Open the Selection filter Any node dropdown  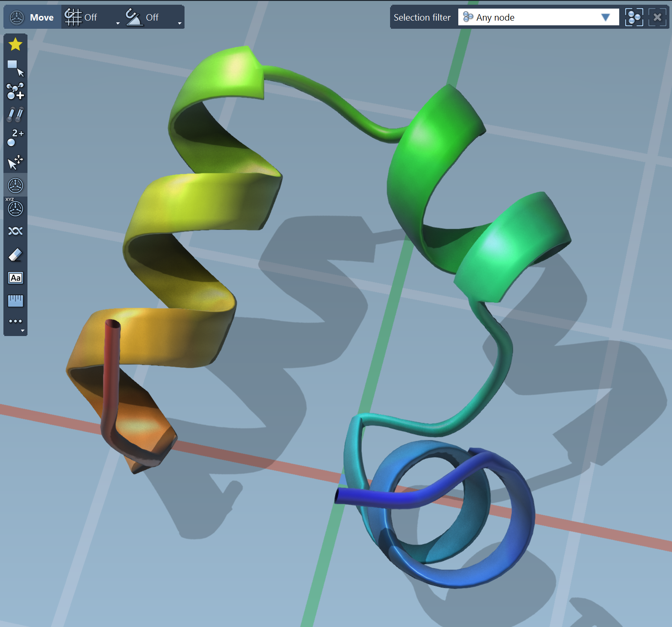point(538,17)
